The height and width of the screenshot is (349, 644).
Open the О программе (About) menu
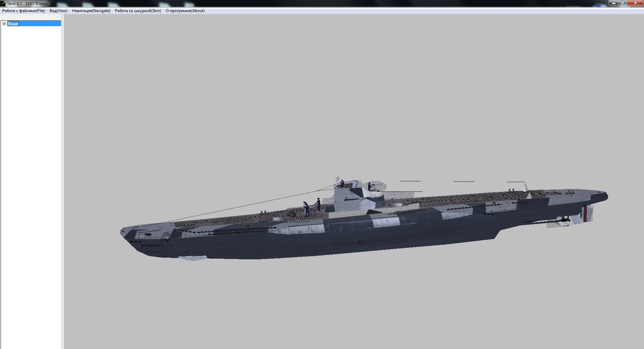click(185, 11)
